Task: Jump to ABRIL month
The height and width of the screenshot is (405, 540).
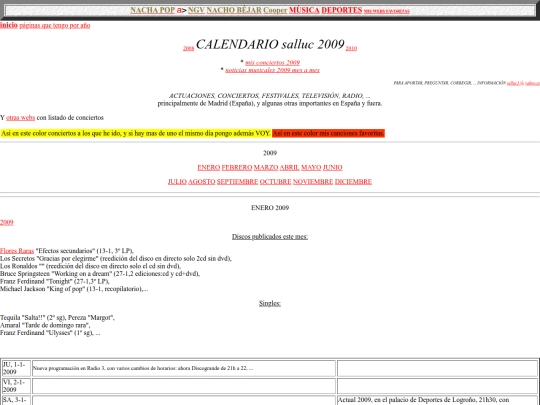Action: pyautogui.click(x=290, y=168)
